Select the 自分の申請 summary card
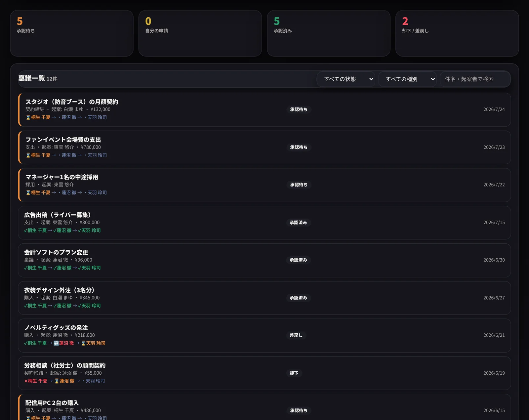The height and width of the screenshot is (420, 529). (x=200, y=33)
